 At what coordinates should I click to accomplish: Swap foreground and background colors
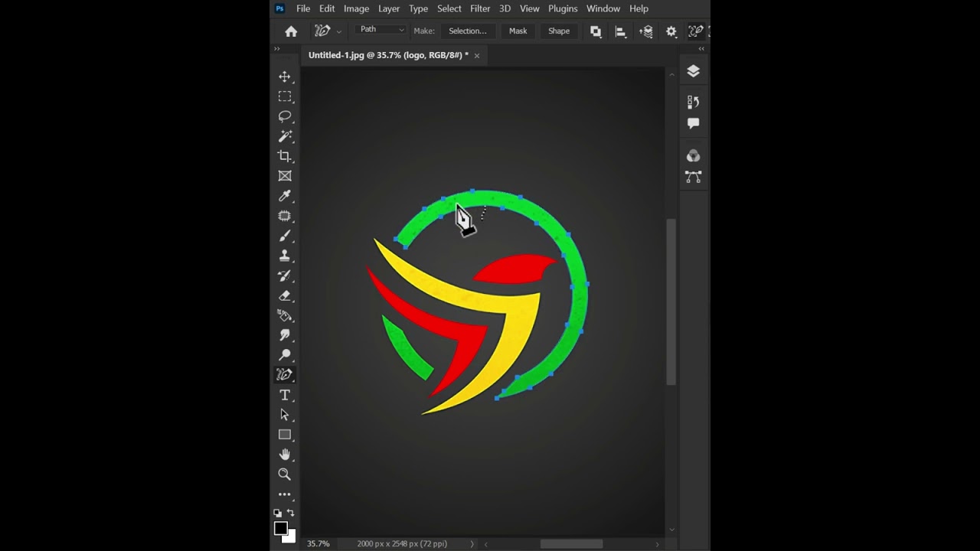point(291,513)
